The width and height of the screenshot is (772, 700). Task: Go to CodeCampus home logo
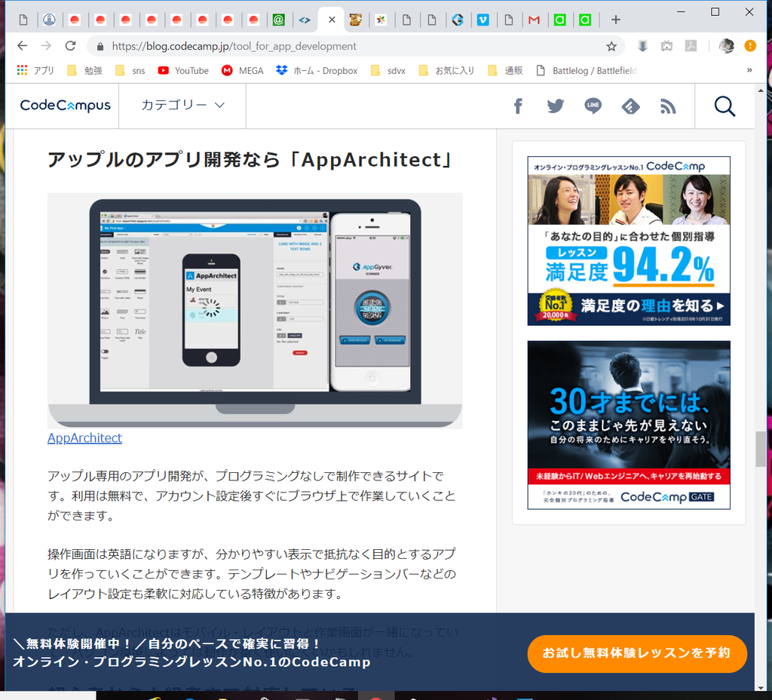click(66, 106)
